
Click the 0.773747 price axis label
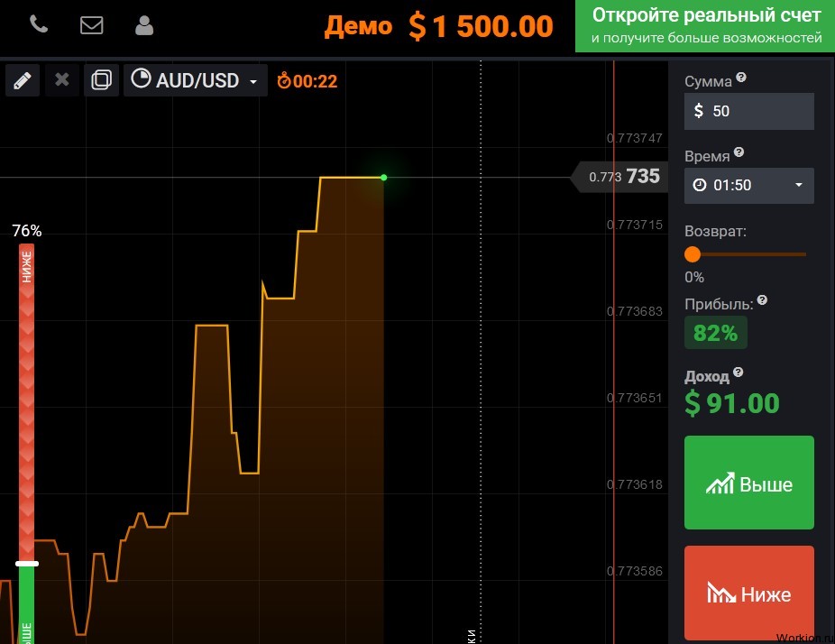click(x=635, y=139)
